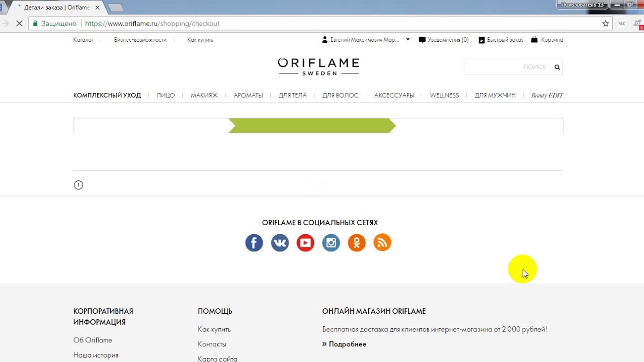Stop page loading in browser toolbar
Screen dimensions: 644x362
click(x=19, y=24)
